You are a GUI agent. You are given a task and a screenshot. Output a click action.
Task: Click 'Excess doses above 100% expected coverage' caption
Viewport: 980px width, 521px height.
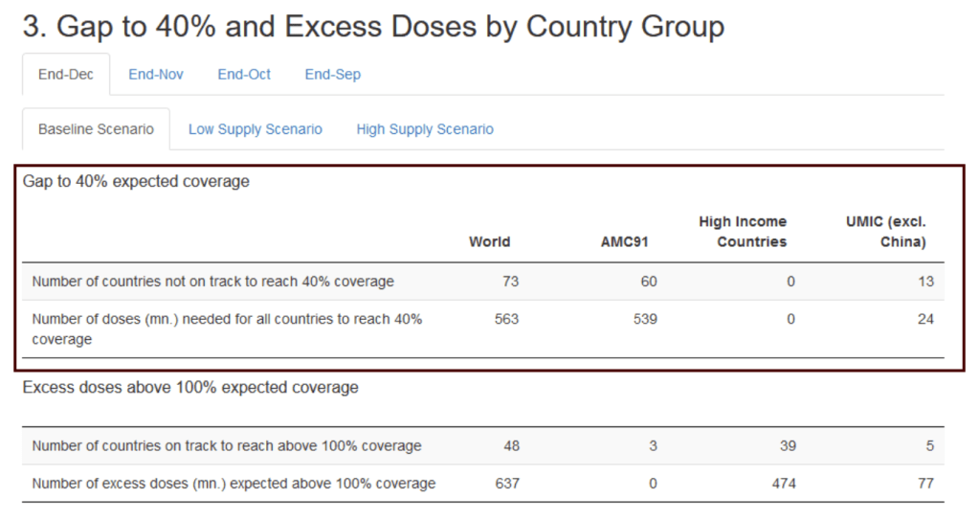point(190,388)
